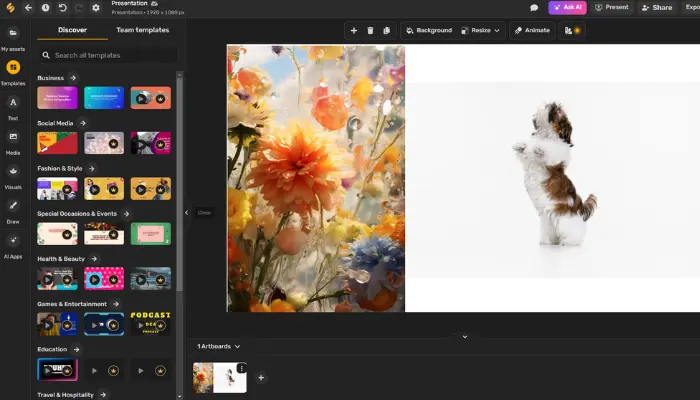700x400 pixels.
Task: Delete artboard using the trash icon
Action: [x=370, y=31]
